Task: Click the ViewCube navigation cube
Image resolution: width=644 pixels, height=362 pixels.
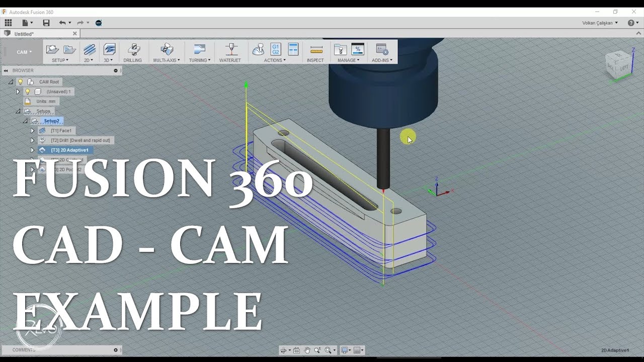Action: pyautogui.click(x=618, y=64)
